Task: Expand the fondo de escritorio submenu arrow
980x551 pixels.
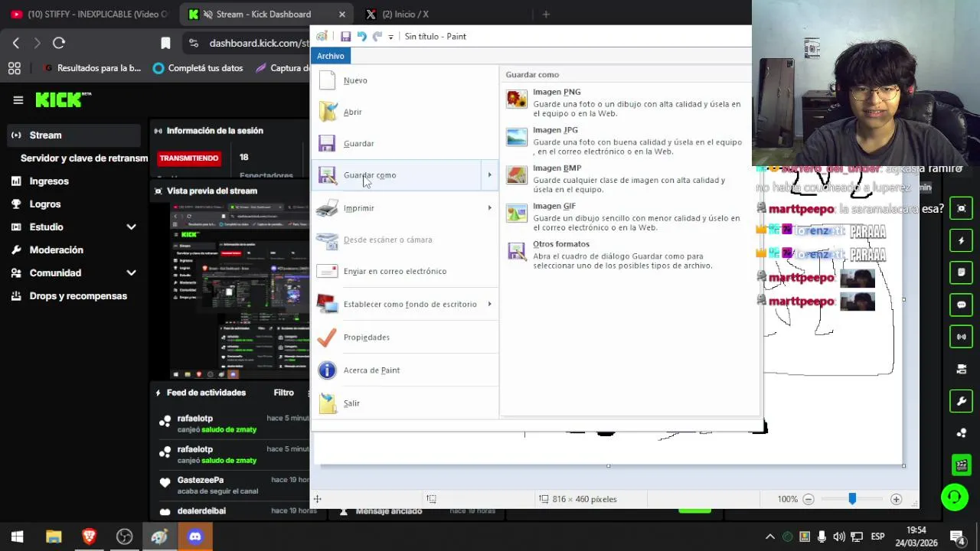Action: (x=490, y=304)
